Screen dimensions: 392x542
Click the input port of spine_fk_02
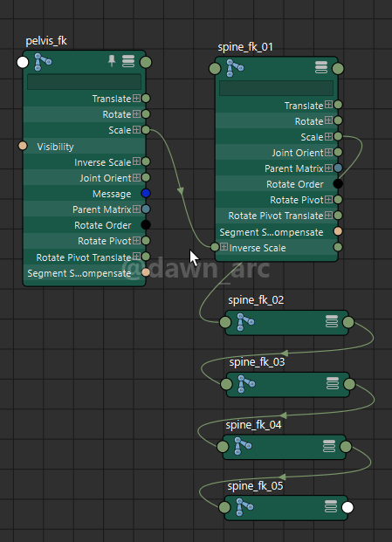pos(225,322)
